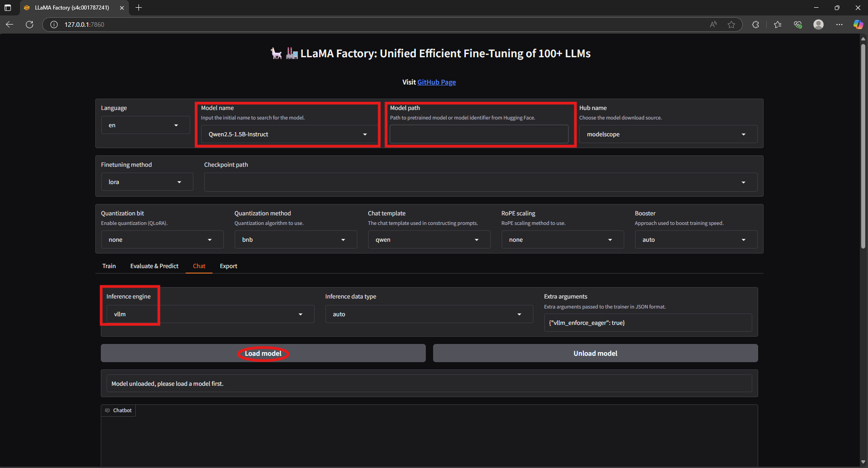Add this page to favorites star icon
868x468 pixels.
pos(731,25)
